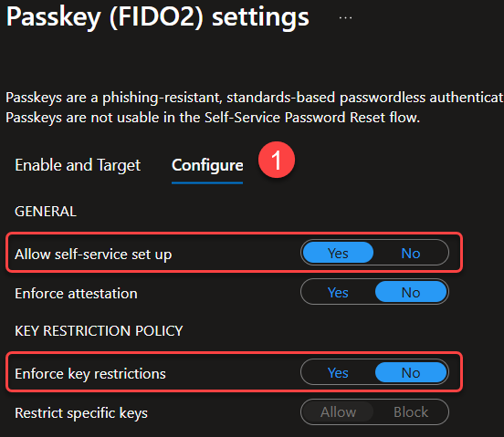Viewport: 504px width, 437px height.
Task: Set Allow self-service set up to No
Action: 411,253
